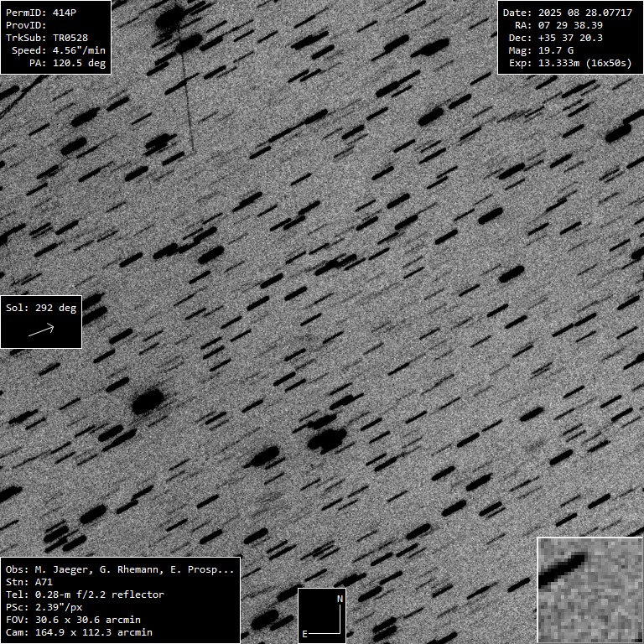This screenshot has width=644, height=644.
Task: Click the 'PermID: 414P' text
Action: (x=40, y=13)
